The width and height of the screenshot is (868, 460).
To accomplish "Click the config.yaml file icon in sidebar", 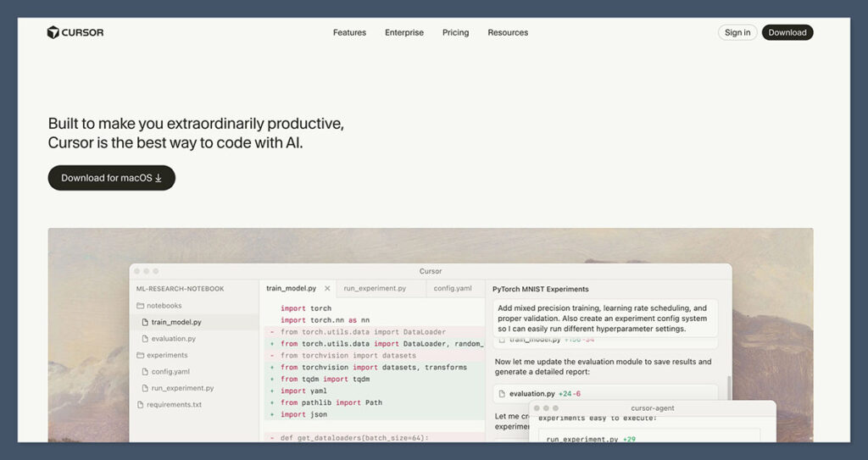I will coord(145,372).
